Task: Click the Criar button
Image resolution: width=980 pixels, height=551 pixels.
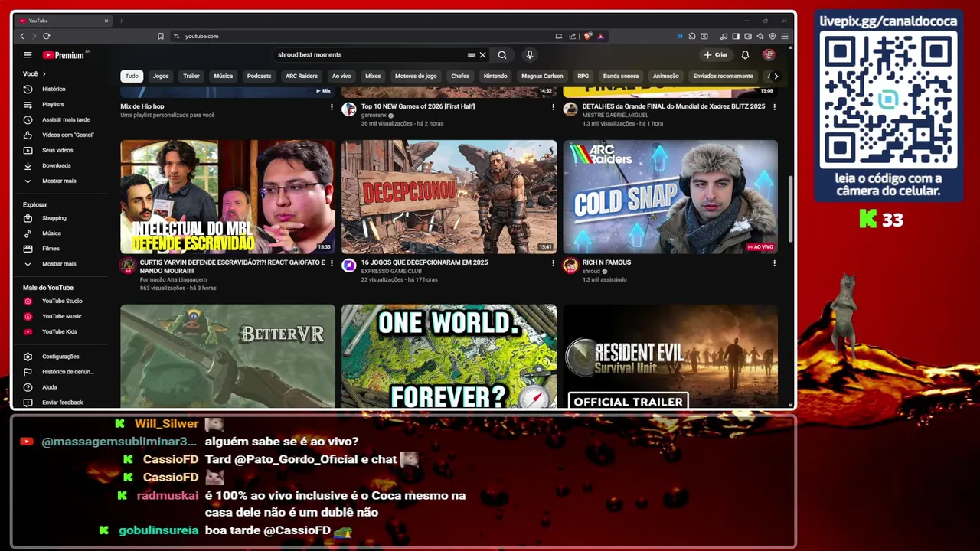Action: pos(716,55)
